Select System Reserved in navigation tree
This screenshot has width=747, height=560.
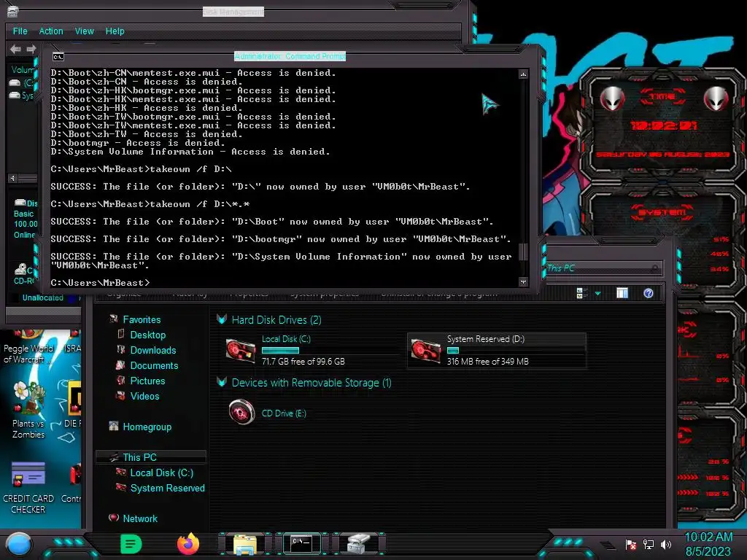pyautogui.click(x=167, y=488)
